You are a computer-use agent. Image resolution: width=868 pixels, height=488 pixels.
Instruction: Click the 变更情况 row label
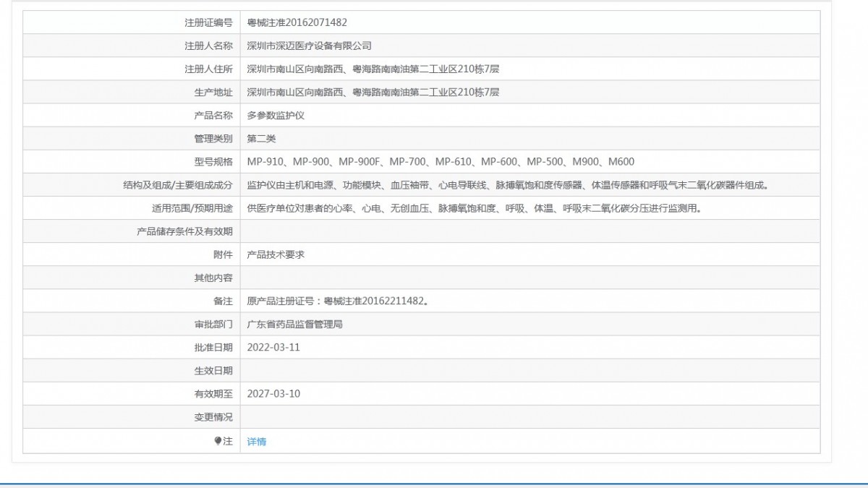(214, 417)
